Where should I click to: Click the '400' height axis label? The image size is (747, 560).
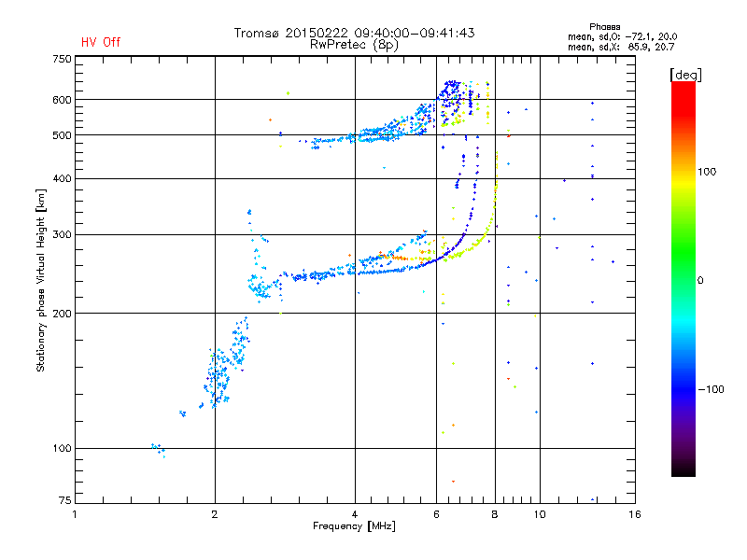[62, 178]
